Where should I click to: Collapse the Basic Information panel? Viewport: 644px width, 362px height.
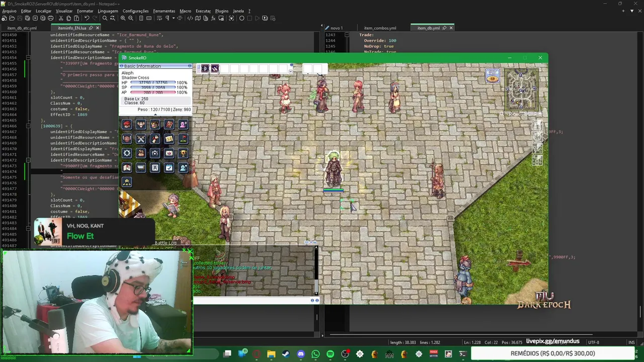pos(190,66)
